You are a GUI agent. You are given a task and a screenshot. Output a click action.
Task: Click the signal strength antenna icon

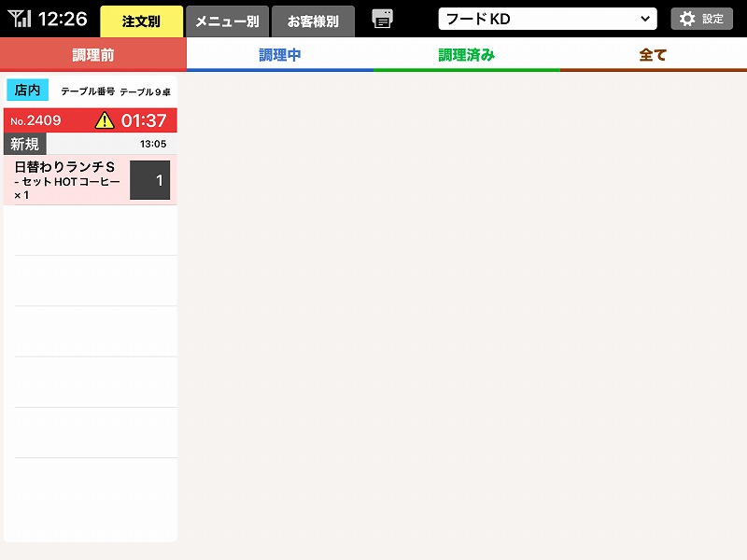pos(20,19)
